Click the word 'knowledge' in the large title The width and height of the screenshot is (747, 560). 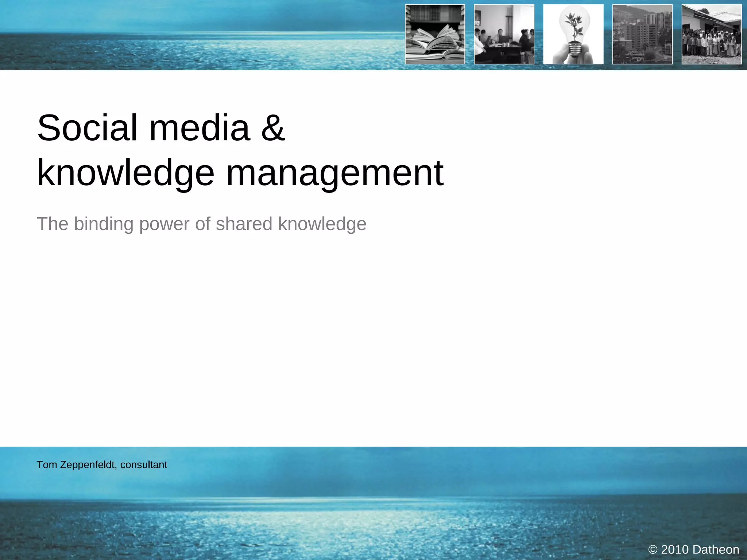pyautogui.click(x=126, y=173)
